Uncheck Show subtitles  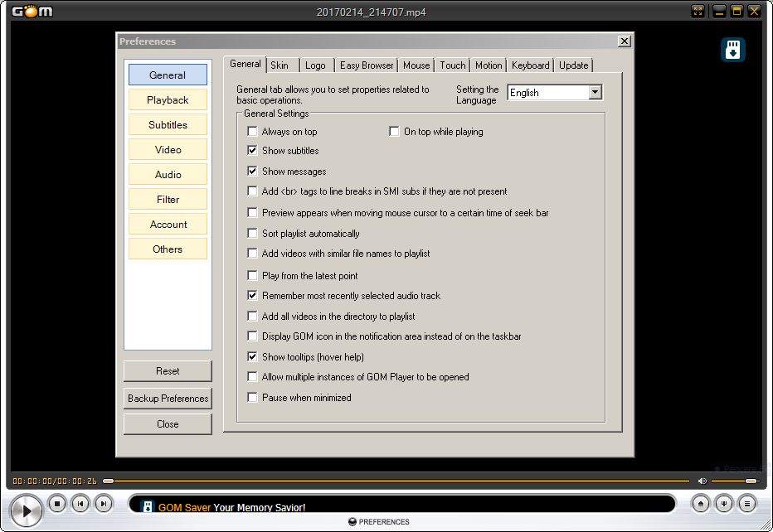click(252, 150)
